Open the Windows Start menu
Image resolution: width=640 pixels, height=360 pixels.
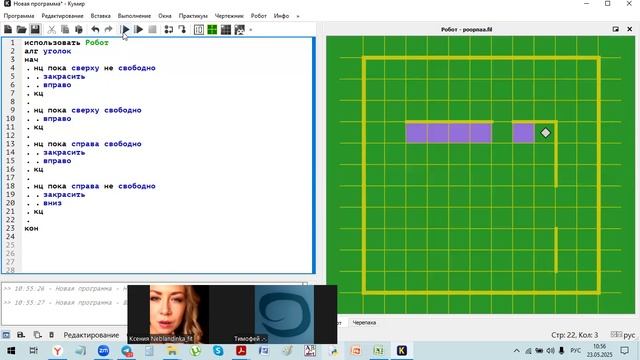click(11, 351)
